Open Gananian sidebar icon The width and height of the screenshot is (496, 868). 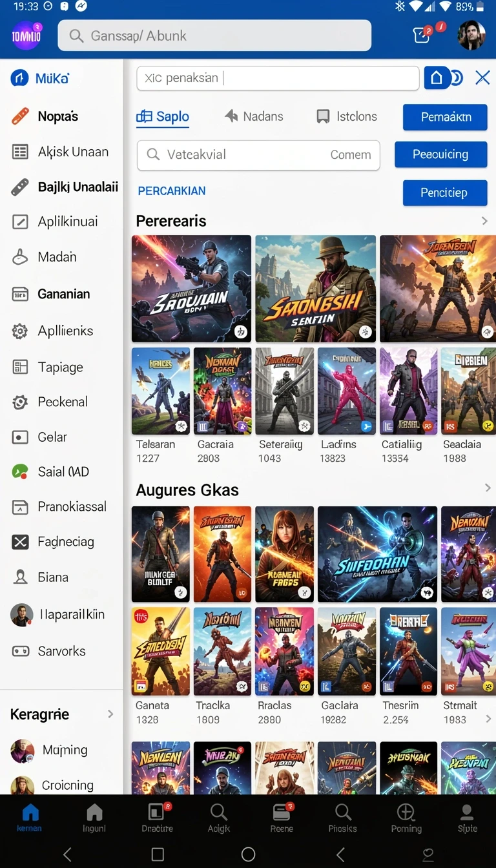coord(20,294)
